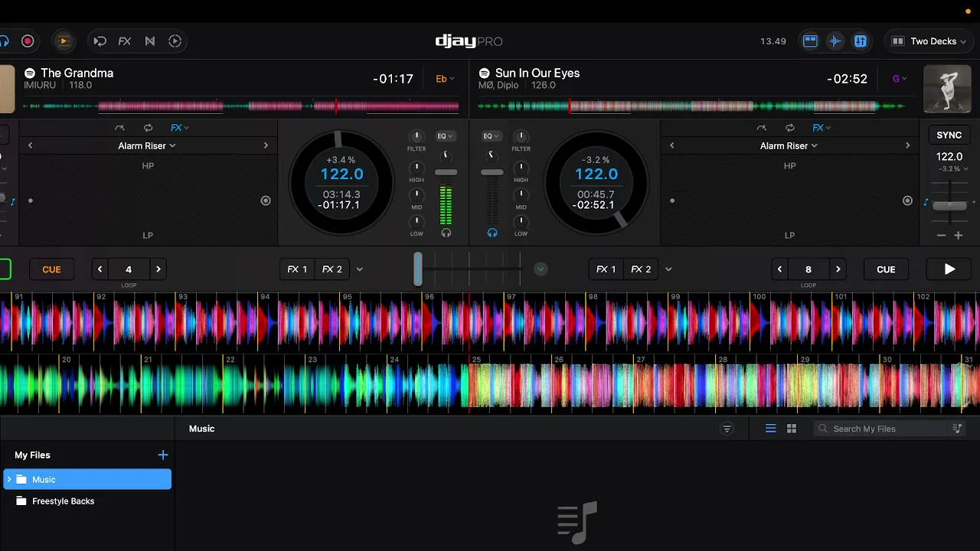This screenshot has height=551, width=980.
Task: Toggle the mixer view icon in top bar
Action: 861,41
